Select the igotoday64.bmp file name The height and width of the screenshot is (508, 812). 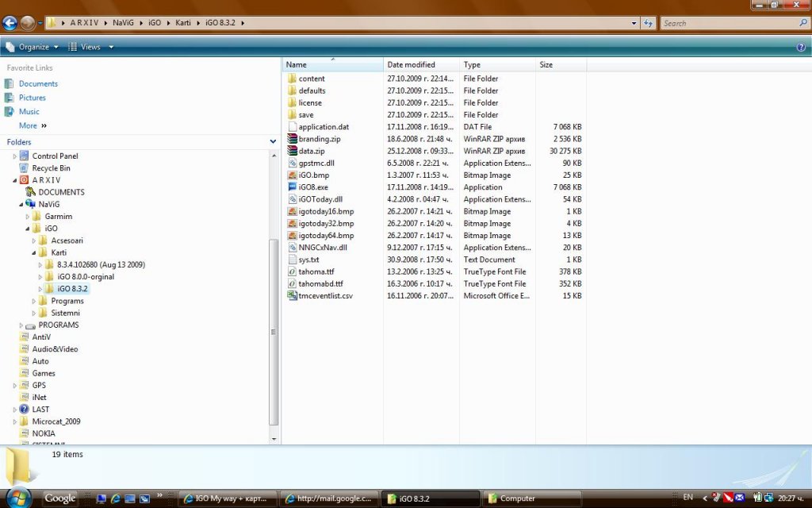(x=326, y=235)
